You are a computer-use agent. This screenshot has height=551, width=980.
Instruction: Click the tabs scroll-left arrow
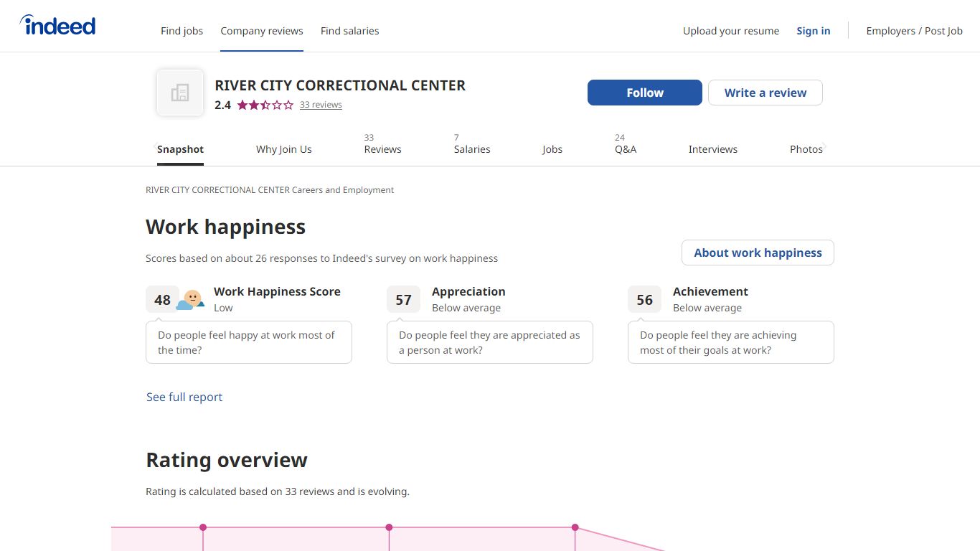[x=156, y=147]
